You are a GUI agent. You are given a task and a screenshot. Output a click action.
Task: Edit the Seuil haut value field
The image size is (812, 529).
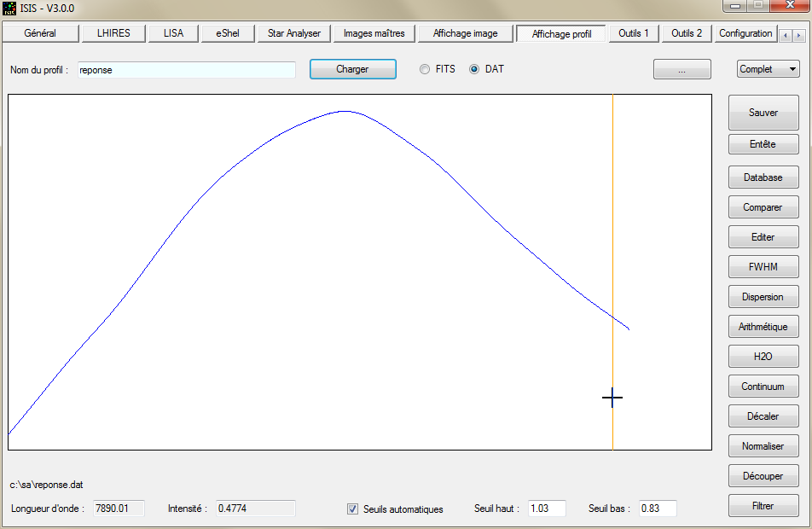pos(547,509)
